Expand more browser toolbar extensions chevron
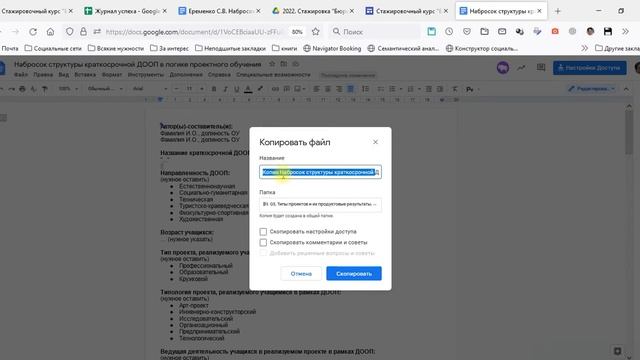 point(625,31)
